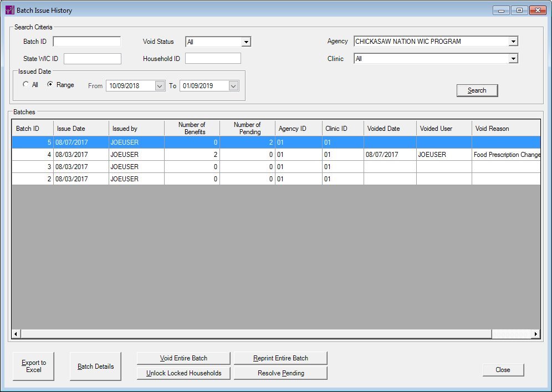Sort by Void Reason column header
Viewport: 552px width, 392px height.
506,128
